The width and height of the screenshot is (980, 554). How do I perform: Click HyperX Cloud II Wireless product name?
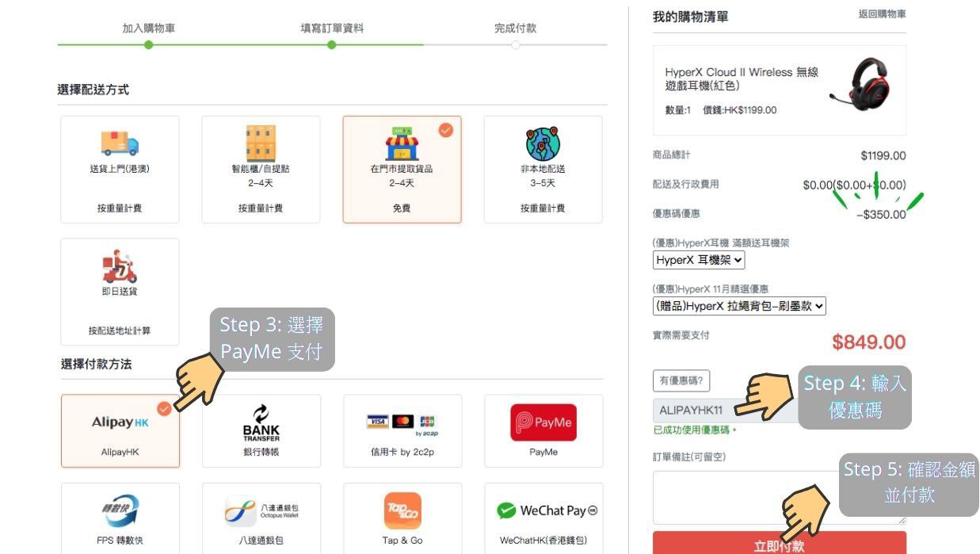tap(742, 78)
